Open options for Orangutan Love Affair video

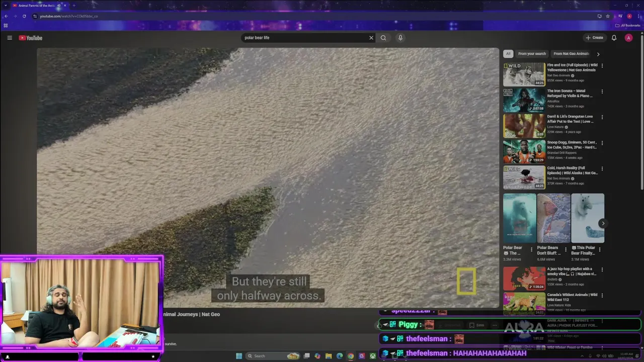coord(602,117)
